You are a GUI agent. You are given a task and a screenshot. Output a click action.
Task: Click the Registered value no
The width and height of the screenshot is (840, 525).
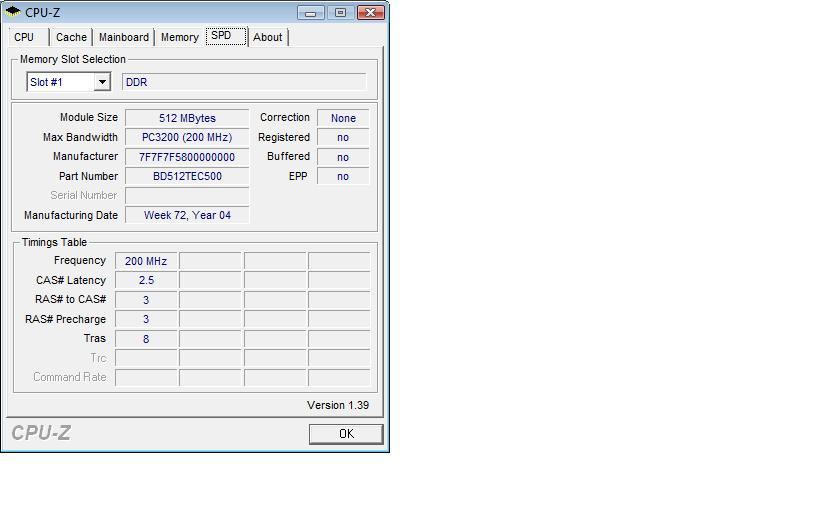343,137
